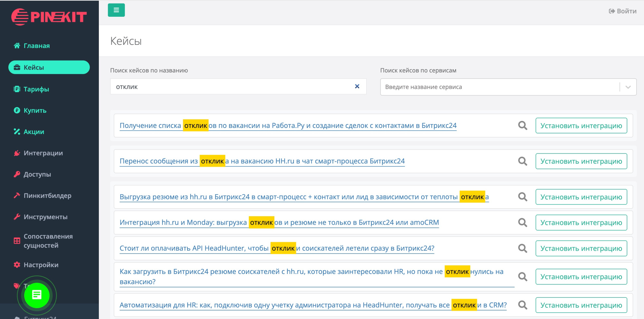Click the percent icon next to Акции
This screenshot has height=319, width=644.
17,131
